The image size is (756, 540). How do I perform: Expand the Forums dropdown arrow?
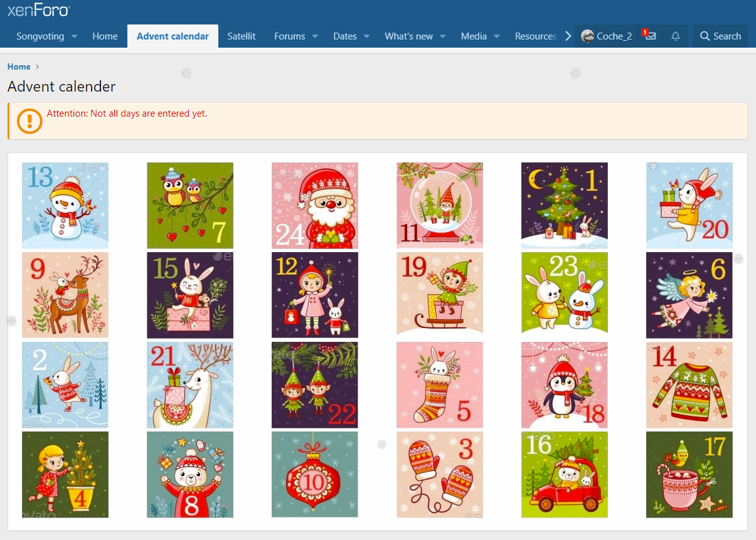(x=316, y=36)
